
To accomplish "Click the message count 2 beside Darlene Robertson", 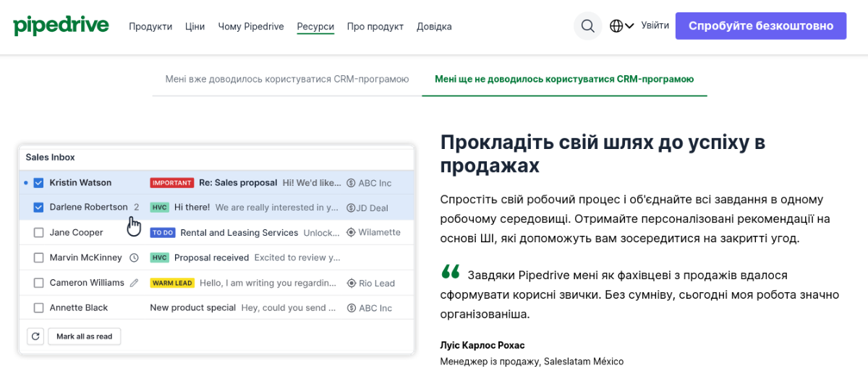I will pos(136,207).
